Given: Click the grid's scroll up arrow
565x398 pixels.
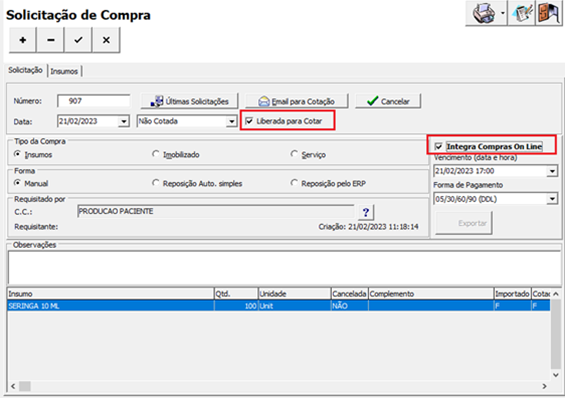Looking at the screenshot, I should [x=556, y=294].
